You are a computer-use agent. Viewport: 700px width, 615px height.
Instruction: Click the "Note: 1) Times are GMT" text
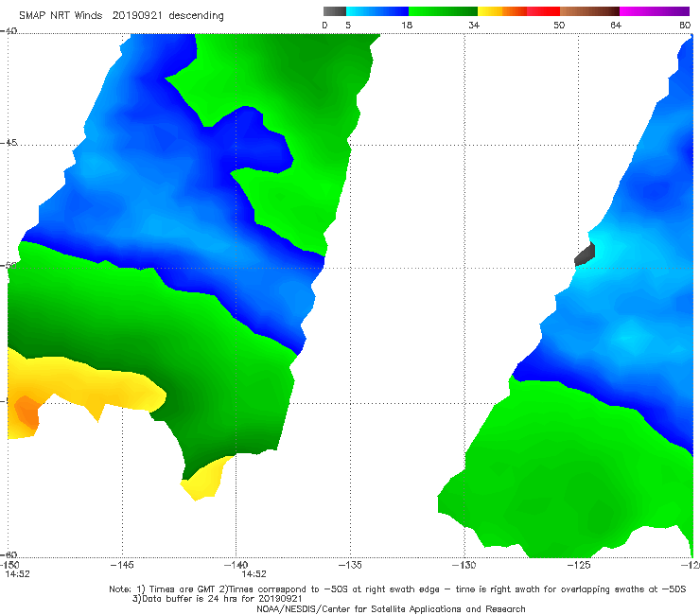coord(163,589)
